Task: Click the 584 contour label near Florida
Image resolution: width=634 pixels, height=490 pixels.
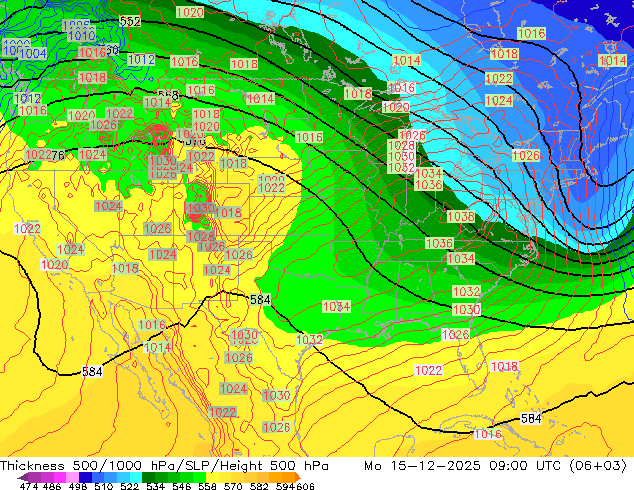Action: tap(531, 418)
